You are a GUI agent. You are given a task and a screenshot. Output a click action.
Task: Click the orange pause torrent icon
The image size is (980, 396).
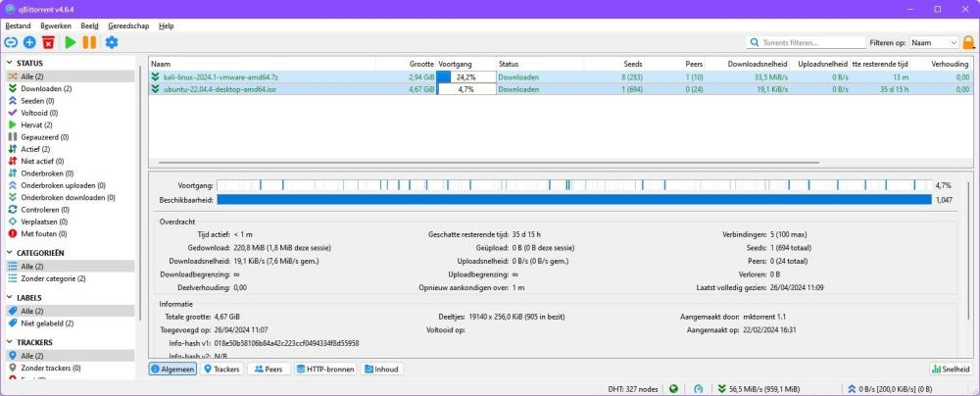89,42
